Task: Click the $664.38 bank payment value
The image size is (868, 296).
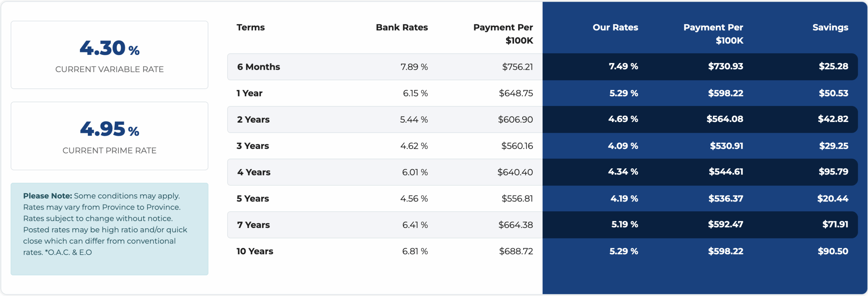Action: tap(515, 225)
